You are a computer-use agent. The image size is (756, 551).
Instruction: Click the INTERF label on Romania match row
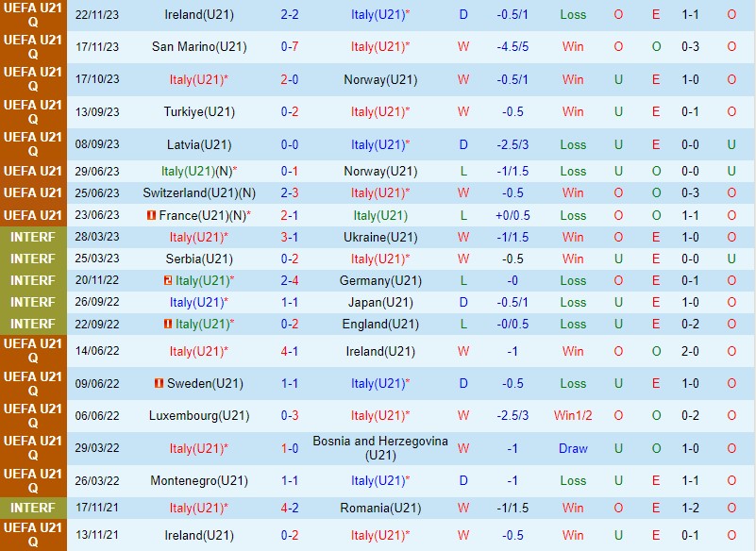point(33,508)
